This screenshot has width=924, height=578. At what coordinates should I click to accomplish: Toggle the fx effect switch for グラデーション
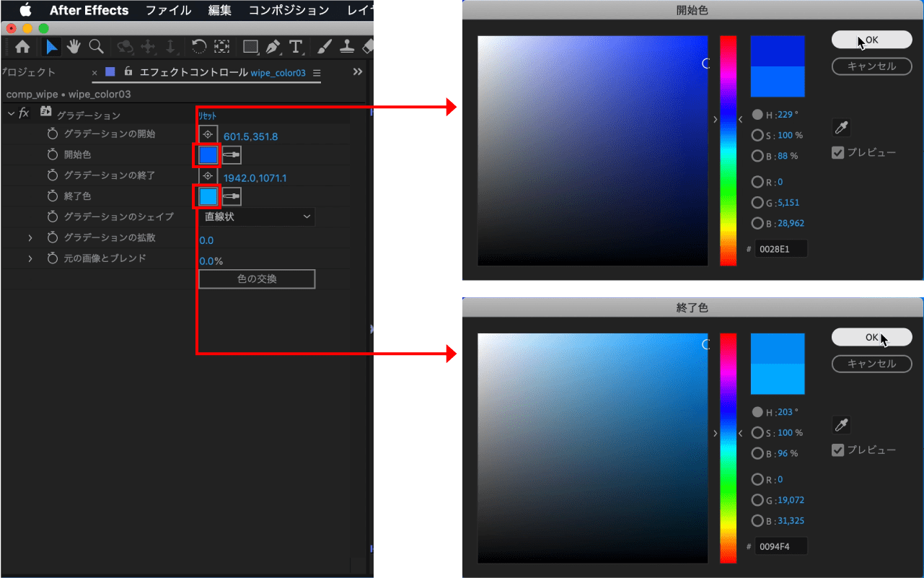(24, 113)
